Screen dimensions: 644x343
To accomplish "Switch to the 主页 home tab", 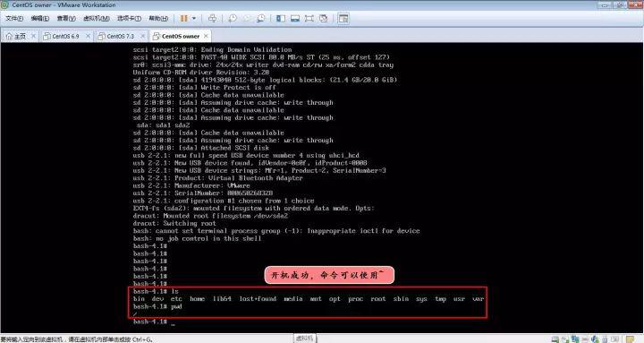I will click(16, 36).
